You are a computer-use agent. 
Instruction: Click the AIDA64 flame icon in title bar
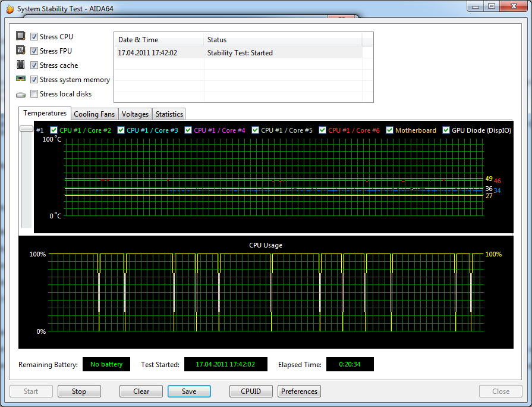(10, 8)
